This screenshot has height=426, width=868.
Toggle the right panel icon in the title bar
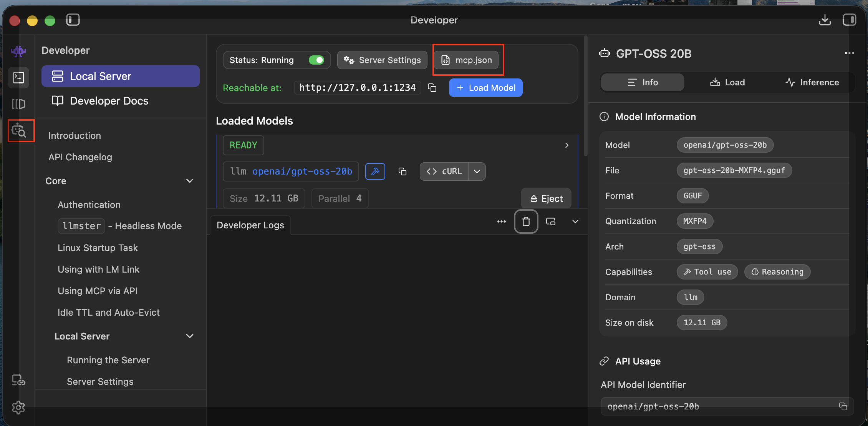click(x=849, y=20)
